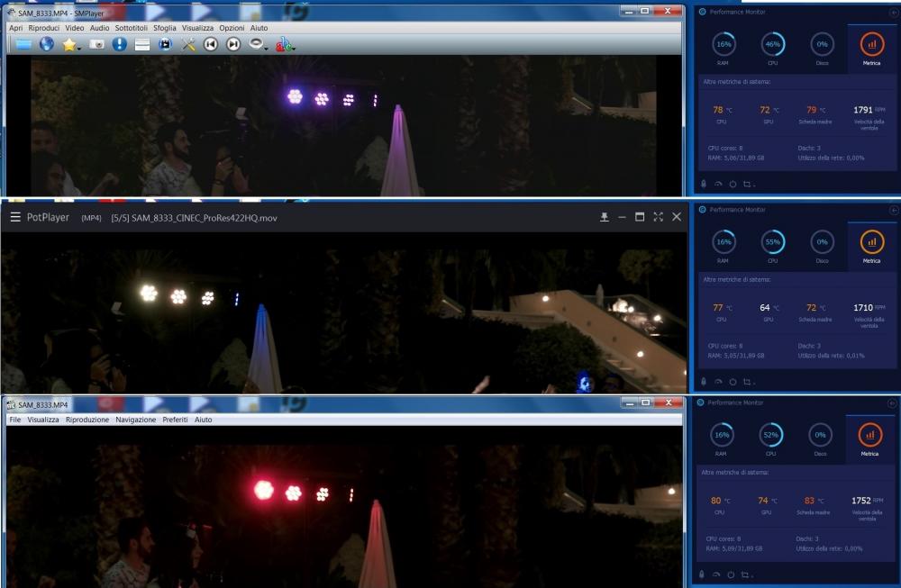The width and height of the screenshot is (901, 588).
Task: Show the SMPlayer playlist icon
Action: [142, 44]
